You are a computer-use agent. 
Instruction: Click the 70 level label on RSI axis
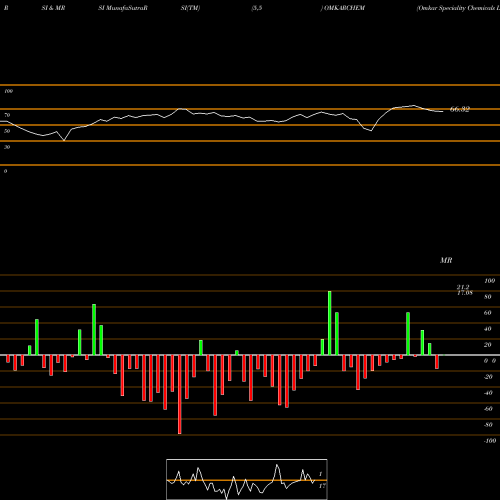point(7,115)
